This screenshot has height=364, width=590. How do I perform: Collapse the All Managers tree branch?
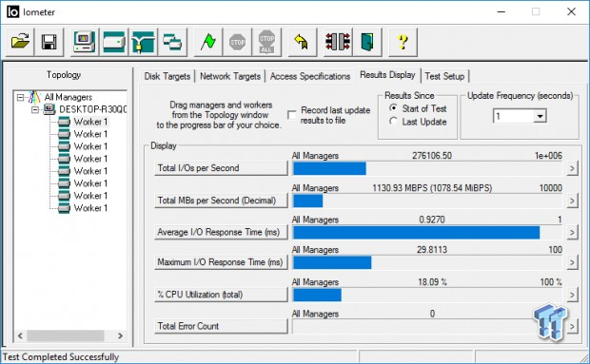(x=21, y=97)
